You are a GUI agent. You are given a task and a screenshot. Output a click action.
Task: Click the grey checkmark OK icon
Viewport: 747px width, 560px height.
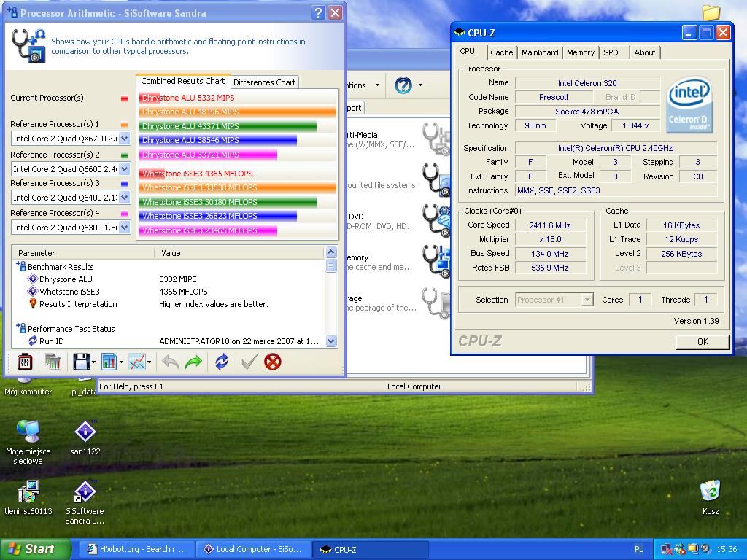(x=249, y=362)
